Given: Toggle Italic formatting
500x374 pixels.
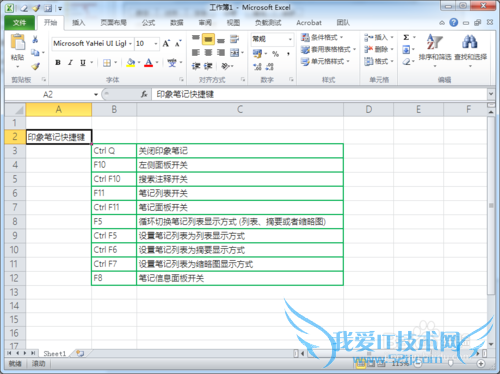Looking at the screenshot, I should pos(70,63).
